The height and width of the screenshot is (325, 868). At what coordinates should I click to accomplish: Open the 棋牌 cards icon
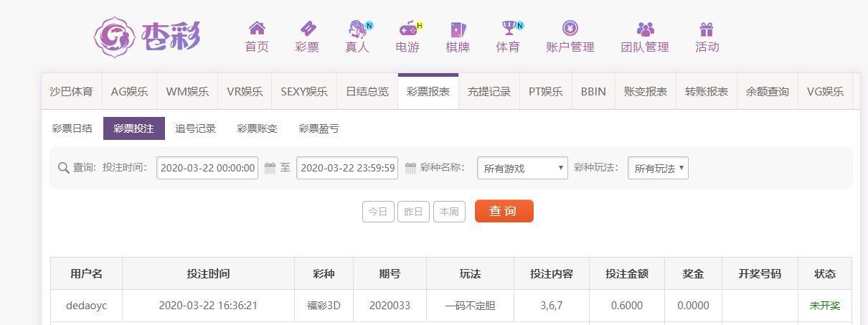[458, 29]
